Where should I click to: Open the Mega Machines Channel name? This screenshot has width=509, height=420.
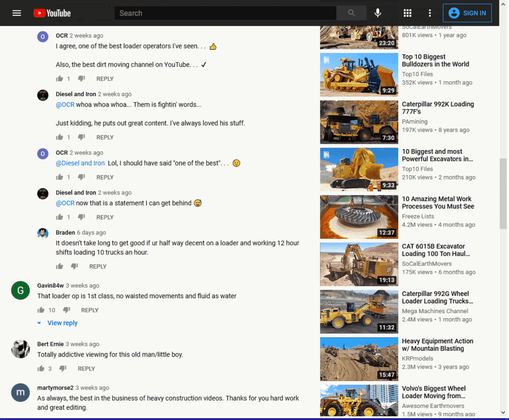[x=435, y=311]
